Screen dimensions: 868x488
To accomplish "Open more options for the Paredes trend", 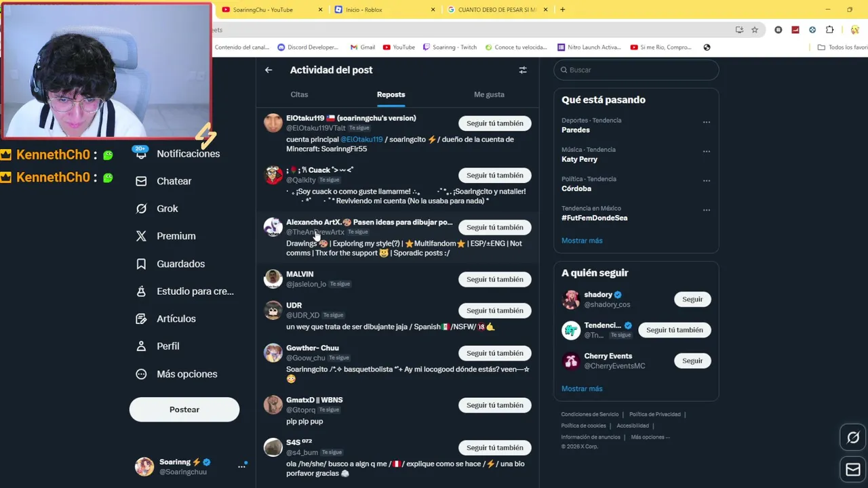I will (707, 122).
